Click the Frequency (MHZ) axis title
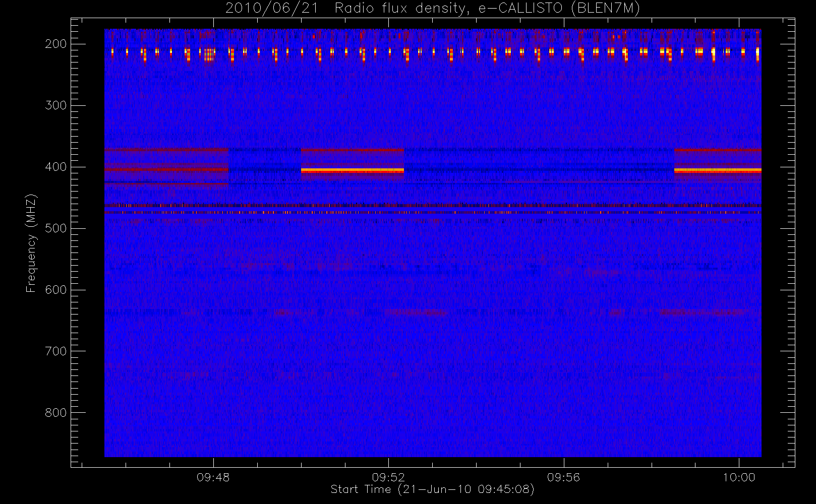This screenshot has width=816, height=504. pyautogui.click(x=31, y=243)
